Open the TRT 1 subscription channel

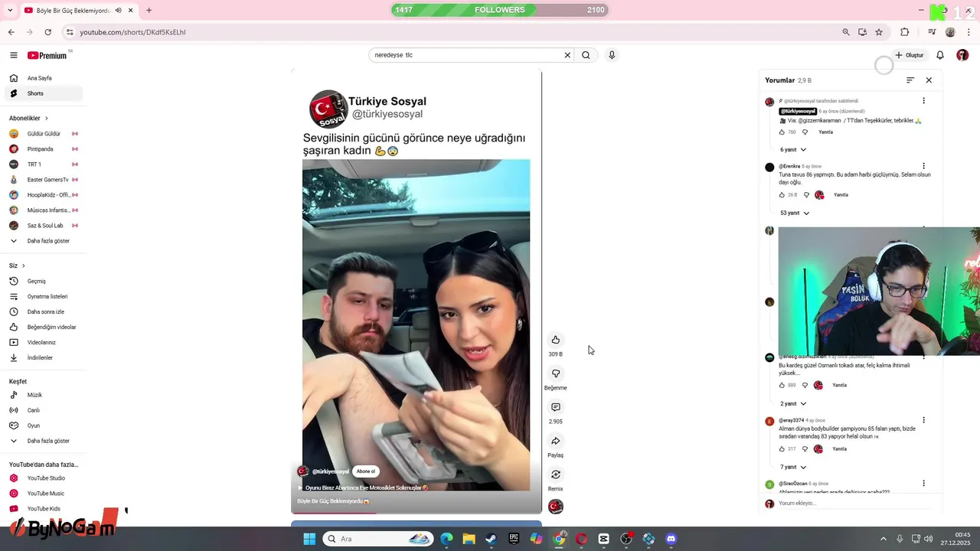pyautogui.click(x=44, y=165)
